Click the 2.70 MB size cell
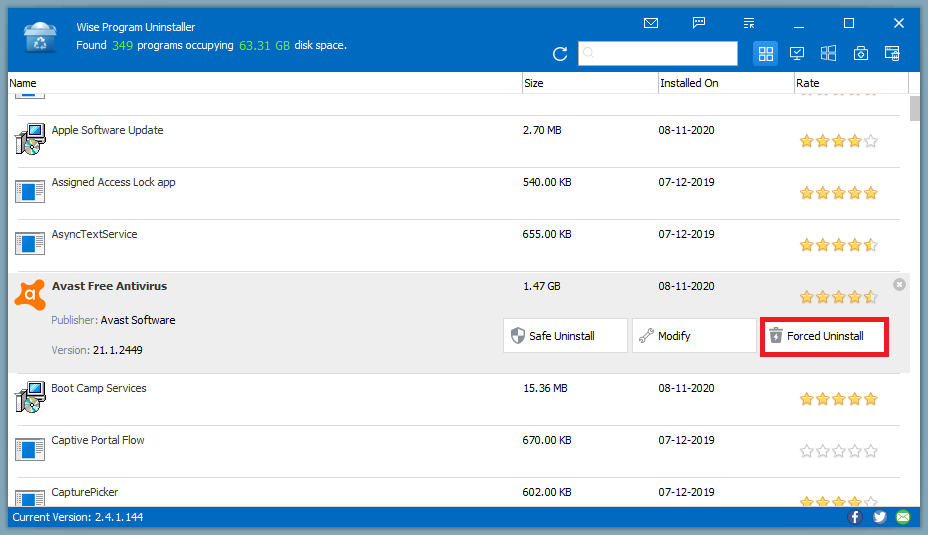 click(x=542, y=130)
